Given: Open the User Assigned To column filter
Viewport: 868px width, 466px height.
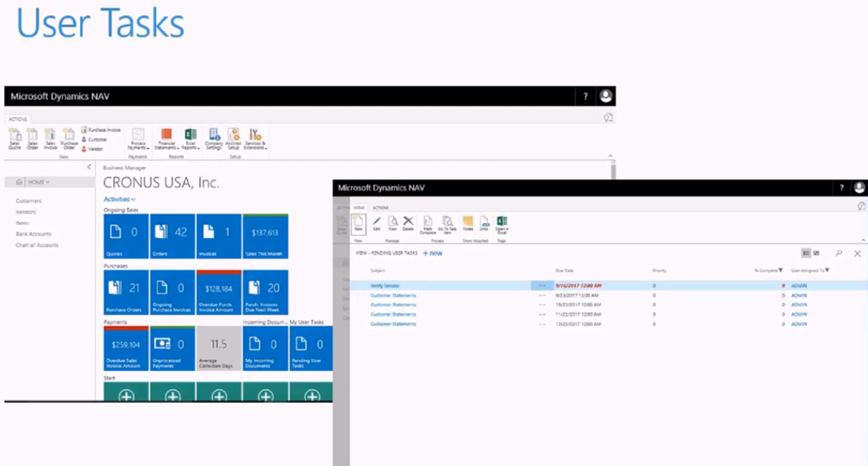Looking at the screenshot, I should pos(827,270).
